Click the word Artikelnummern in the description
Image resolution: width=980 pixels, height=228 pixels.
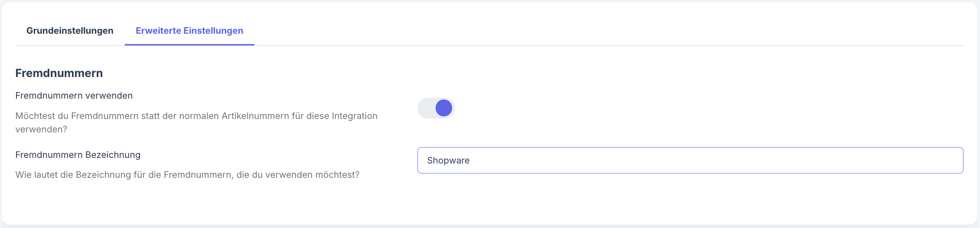tap(255, 116)
